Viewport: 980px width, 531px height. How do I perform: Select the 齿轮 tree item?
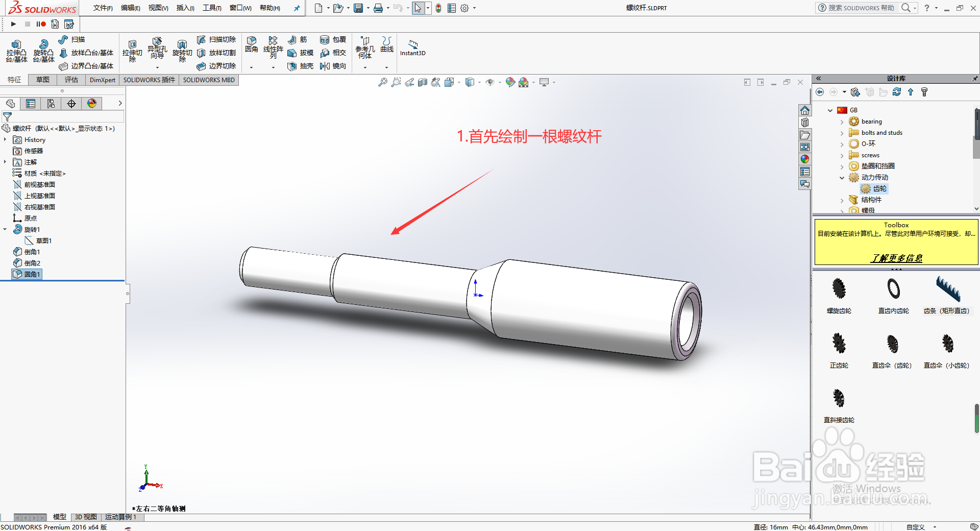click(x=874, y=189)
